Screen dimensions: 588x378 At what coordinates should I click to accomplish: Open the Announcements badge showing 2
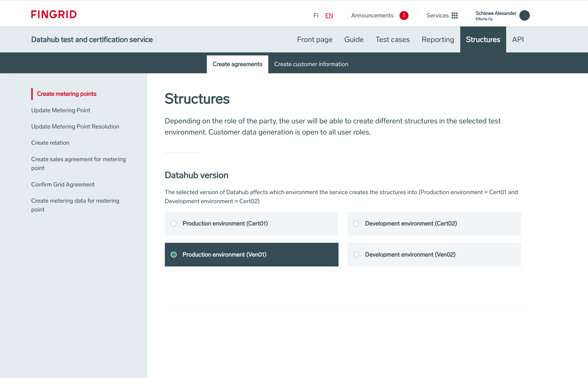click(404, 16)
